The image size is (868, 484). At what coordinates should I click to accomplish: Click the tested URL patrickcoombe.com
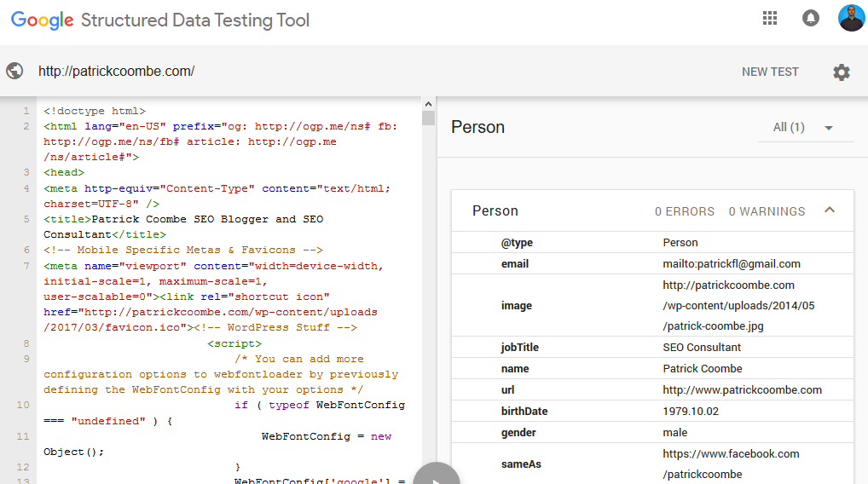point(116,72)
